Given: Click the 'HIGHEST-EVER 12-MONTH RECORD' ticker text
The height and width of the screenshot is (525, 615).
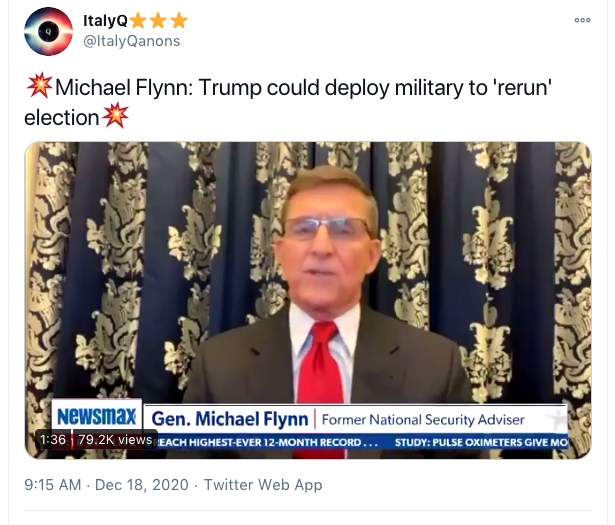Looking at the screenshot, I should [270, 441].
